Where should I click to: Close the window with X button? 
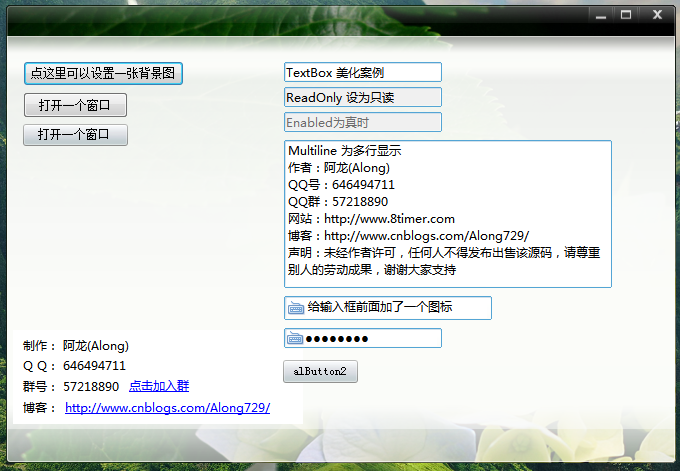coord(657,15)
